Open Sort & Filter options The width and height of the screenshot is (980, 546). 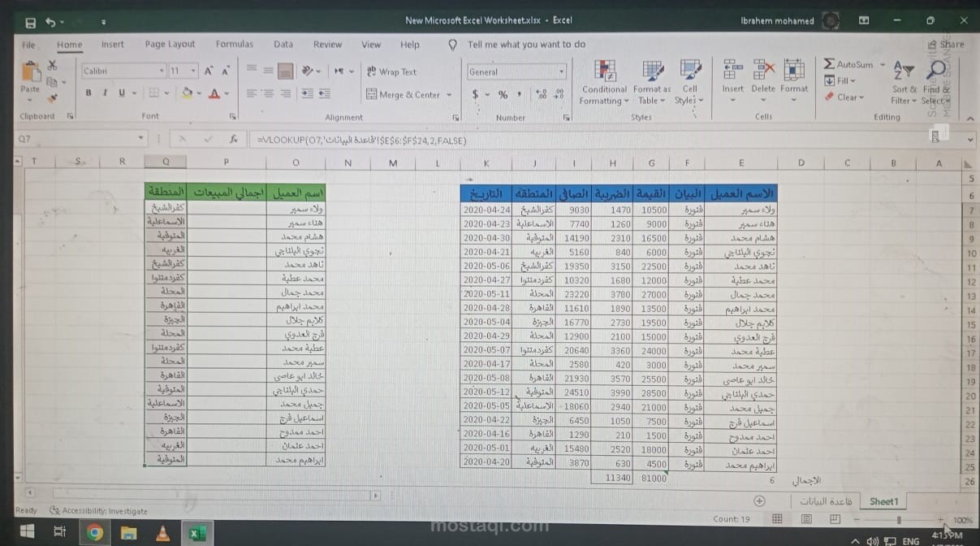pos(904,82)
